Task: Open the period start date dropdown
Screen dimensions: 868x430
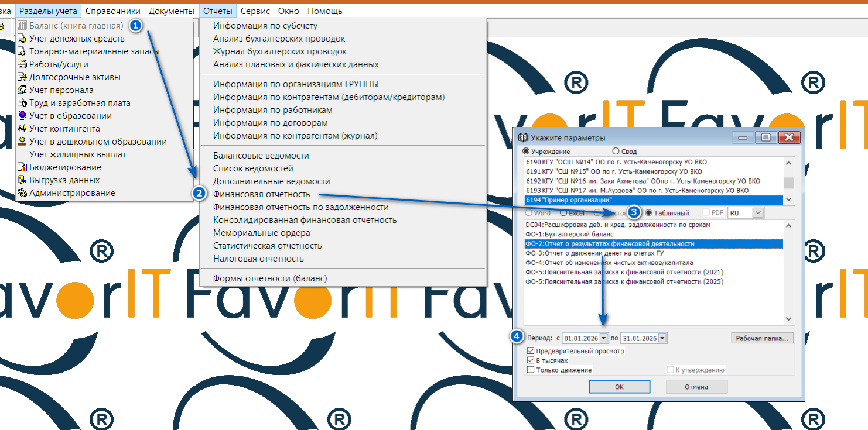Action: [x=603, y=338]
